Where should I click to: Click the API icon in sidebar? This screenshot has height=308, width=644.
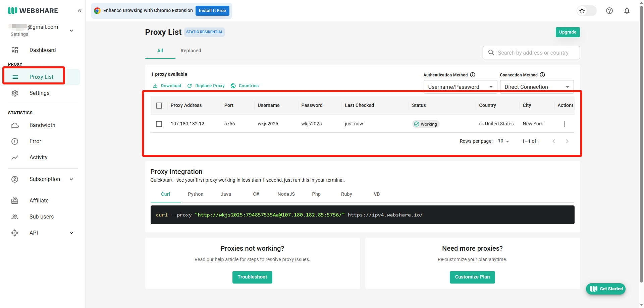15,233
